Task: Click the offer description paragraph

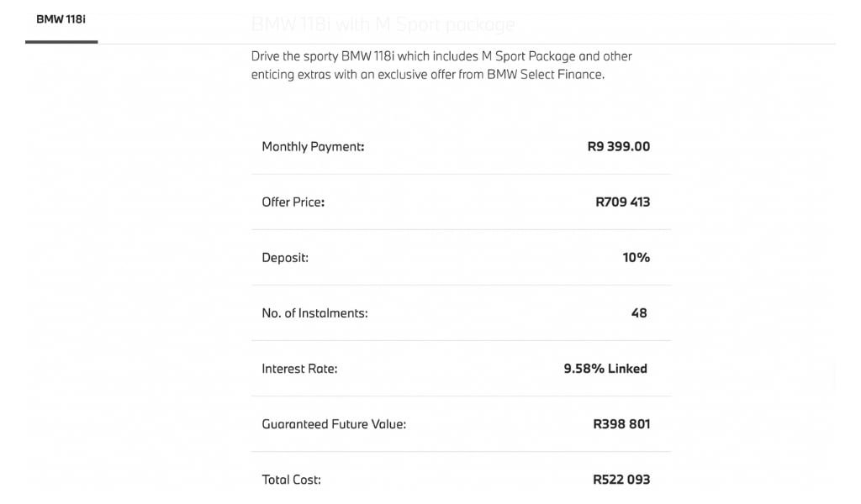Action: coord(441,66)
